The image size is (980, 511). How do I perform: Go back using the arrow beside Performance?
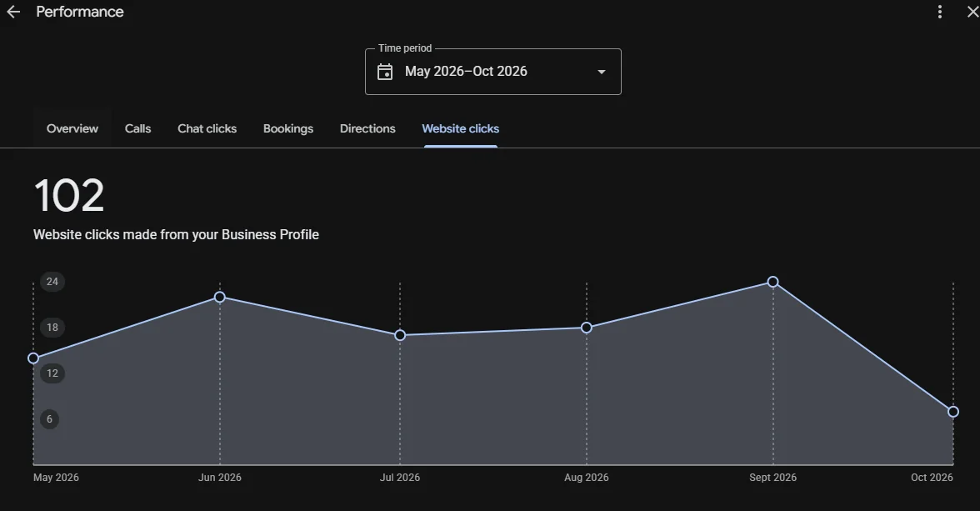pyautogui.click(x=13, y=12)
